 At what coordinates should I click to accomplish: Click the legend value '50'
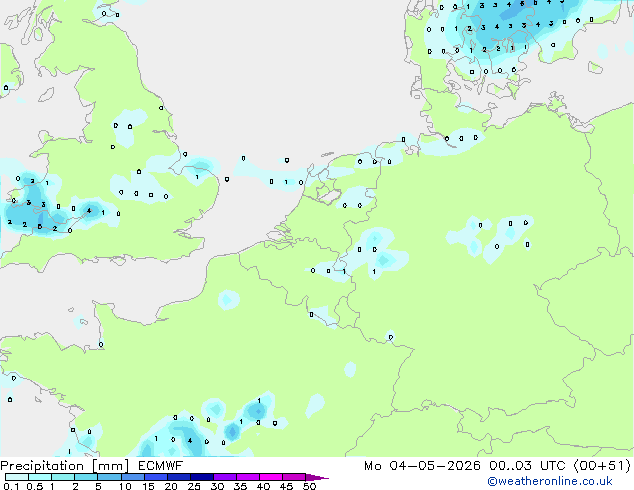pos(309,486)
